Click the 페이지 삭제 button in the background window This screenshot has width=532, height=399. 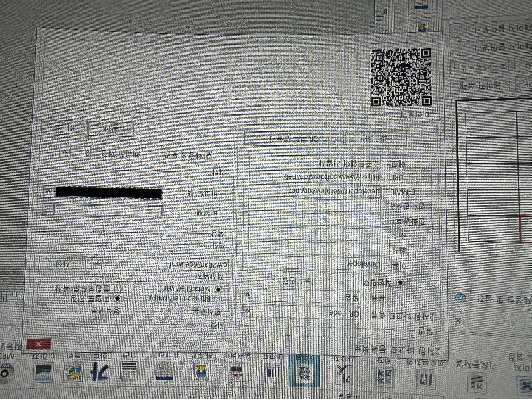tap(480, 85)
